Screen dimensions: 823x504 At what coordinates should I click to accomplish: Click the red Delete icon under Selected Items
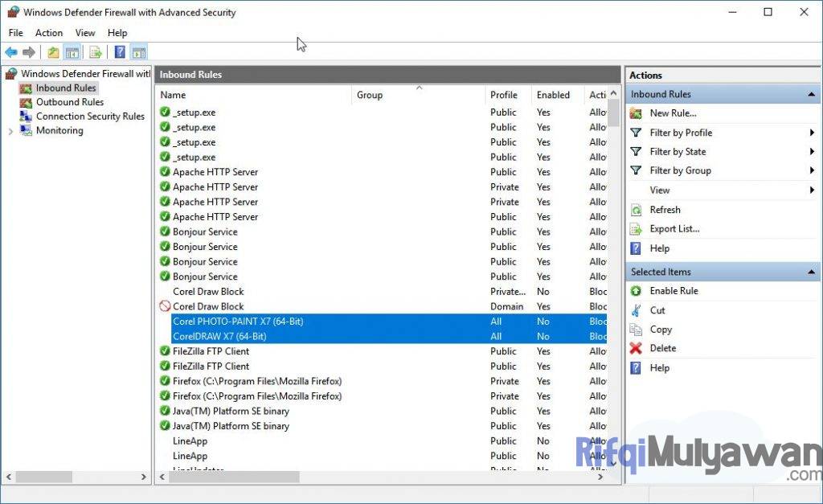pos(636,347)
